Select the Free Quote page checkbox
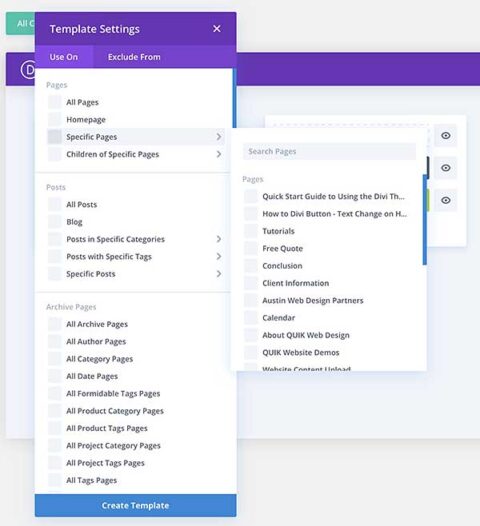480x526 pixels. [x=251, y=249]
